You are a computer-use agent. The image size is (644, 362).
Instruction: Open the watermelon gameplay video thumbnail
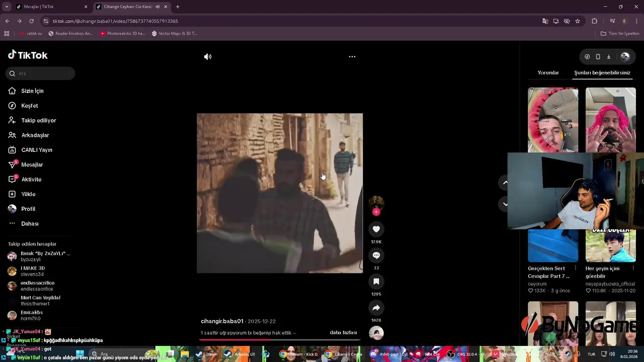click(553, 120)
